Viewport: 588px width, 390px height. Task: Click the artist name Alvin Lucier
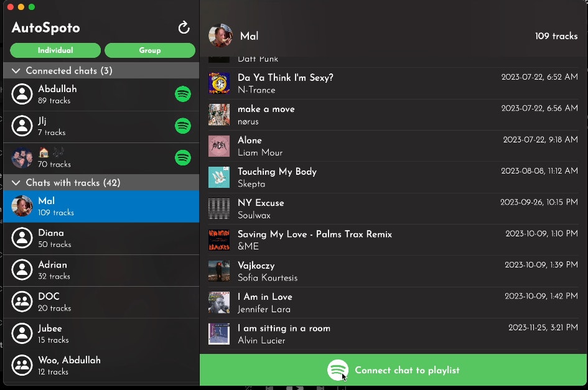[261, 340]
